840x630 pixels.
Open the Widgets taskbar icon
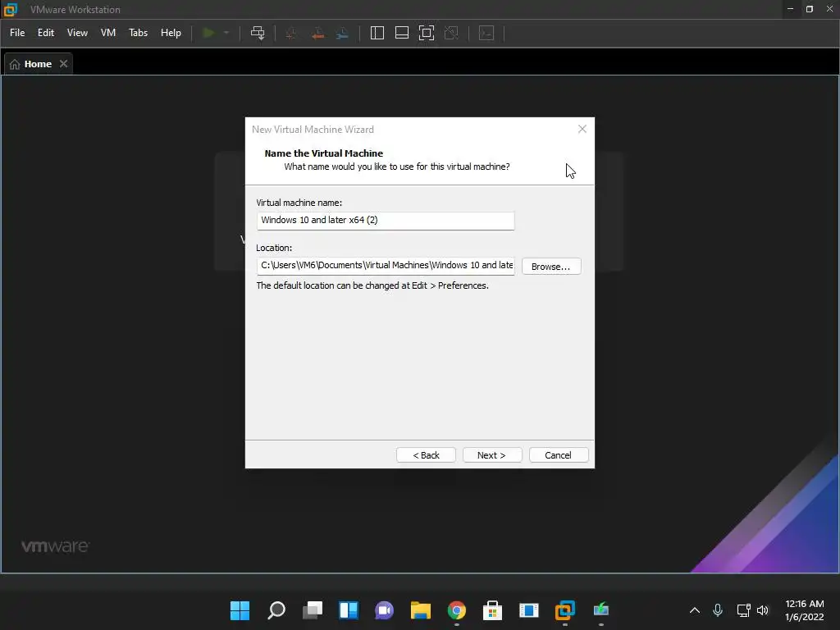(x=348, y=610)
